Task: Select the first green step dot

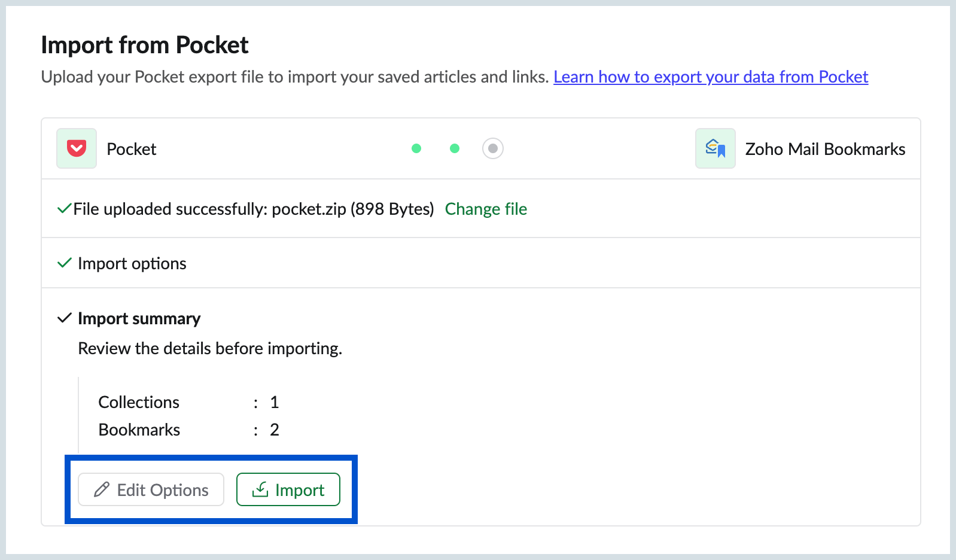Action: tap(416, 148)
